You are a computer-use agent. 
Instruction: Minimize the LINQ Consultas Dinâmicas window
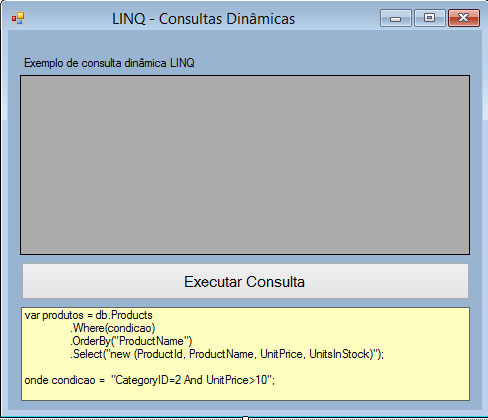coord(396,18)
